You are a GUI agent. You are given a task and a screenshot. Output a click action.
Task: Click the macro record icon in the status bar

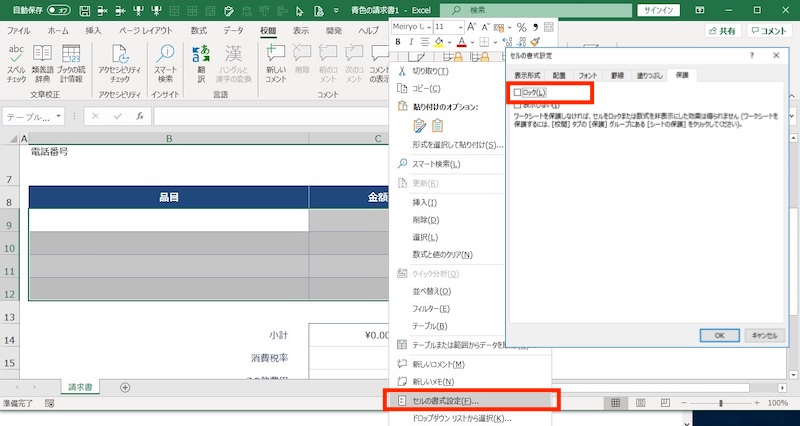coord(50,403)
